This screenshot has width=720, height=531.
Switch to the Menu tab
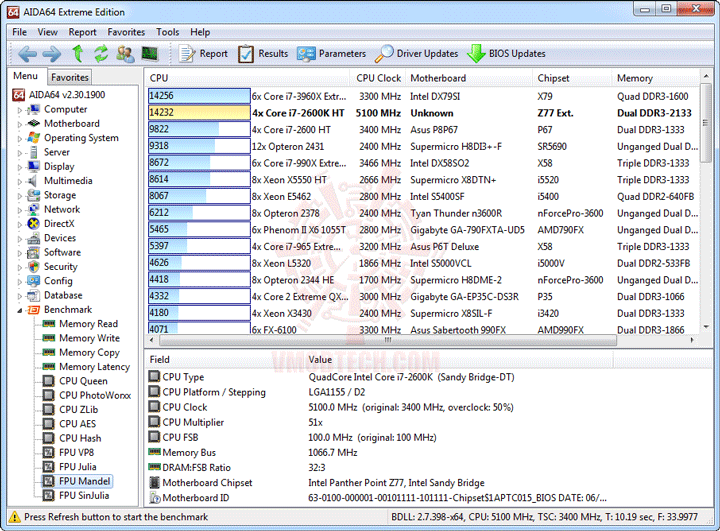click(26, 76)
